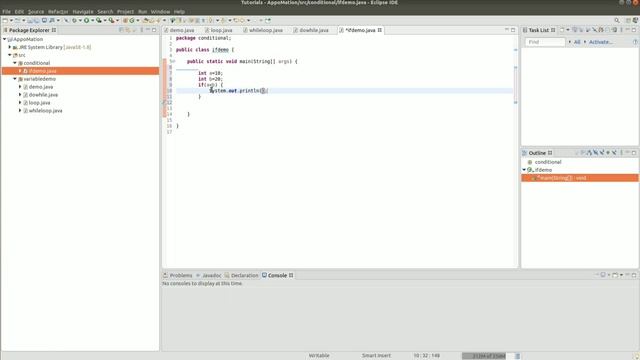Close the ifdemo.java editor tab
The height and width of the screenshot is (360, 640).
[380, 30]
